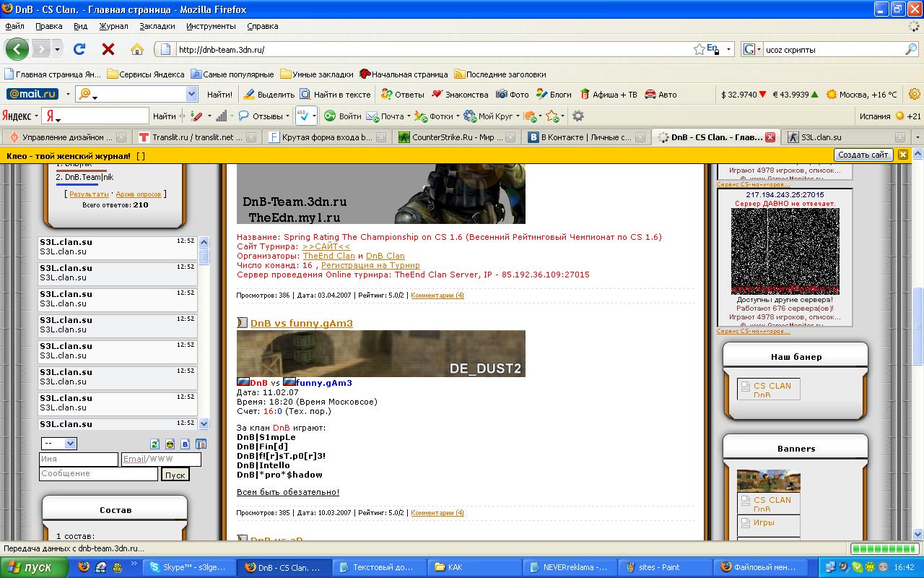924x578 pixels.
Task: Open Регистрация на Турнир link
Action: [370, 265]
